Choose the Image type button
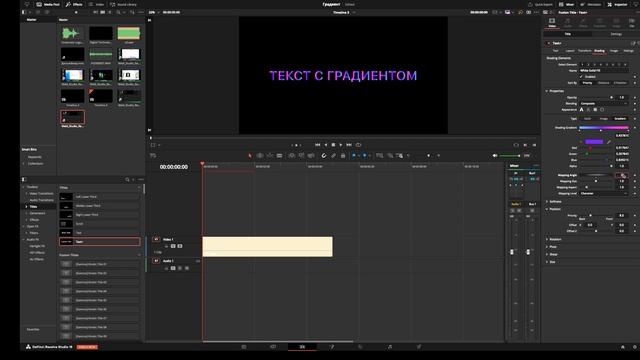Screen dimensions: 640x360 click(604, 119)
